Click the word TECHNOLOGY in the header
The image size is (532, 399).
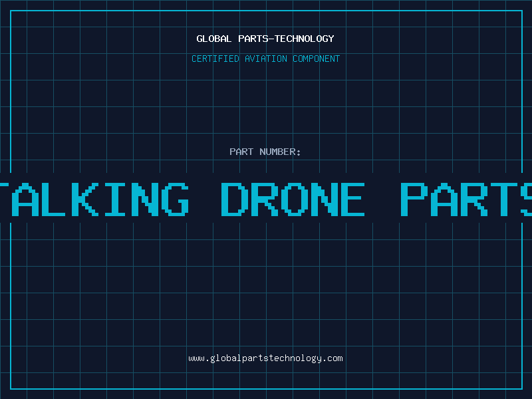click(305, 39)
